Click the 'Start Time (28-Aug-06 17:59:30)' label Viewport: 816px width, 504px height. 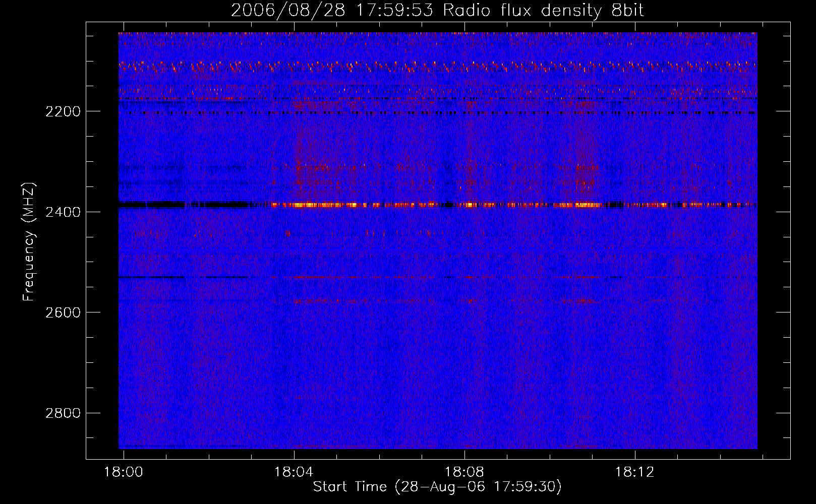[x=437, y=487]
